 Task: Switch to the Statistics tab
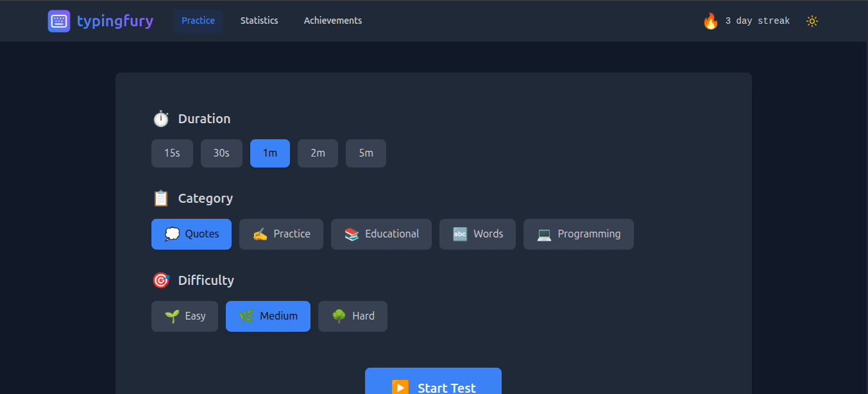(259, 21)
